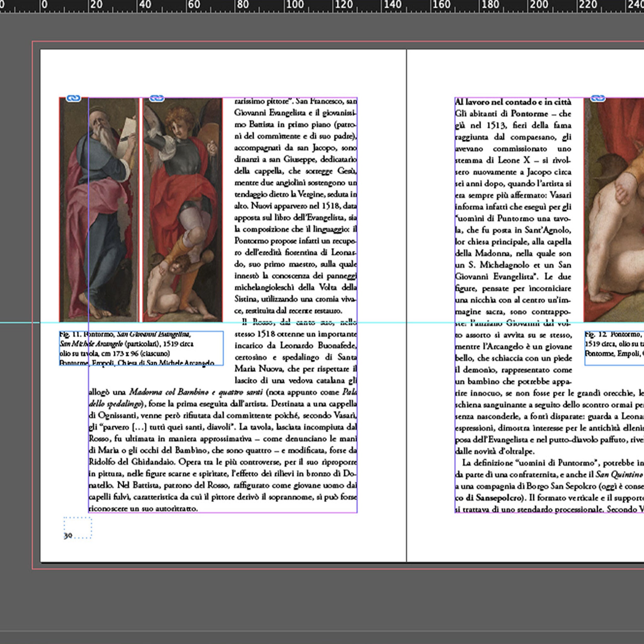
Task: Click the 100 mark on the horizontal ruler
Action: pyautogui.click(x=295, y=5)
